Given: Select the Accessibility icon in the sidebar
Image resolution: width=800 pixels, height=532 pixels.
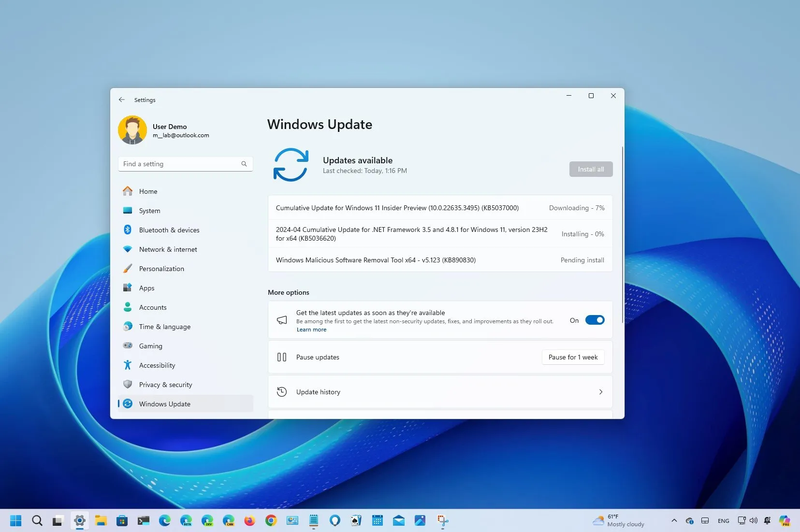Looking at the screenshot, I should click(127, 365).
